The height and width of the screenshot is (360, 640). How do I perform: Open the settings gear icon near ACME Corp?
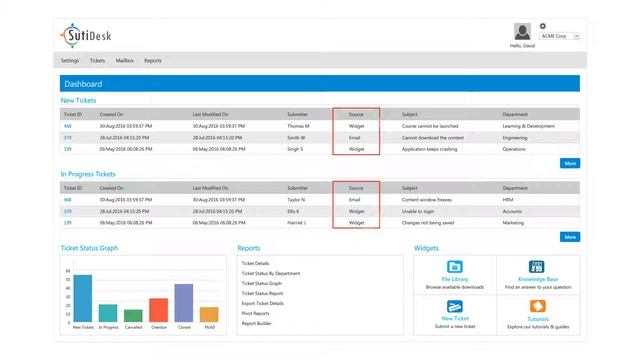pos(542,26)
